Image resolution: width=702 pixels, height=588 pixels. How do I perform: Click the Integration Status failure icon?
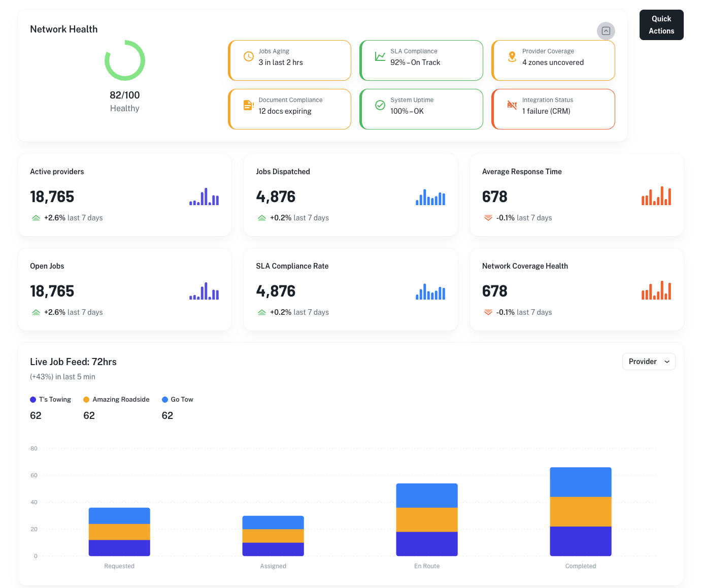pos(512,105)
